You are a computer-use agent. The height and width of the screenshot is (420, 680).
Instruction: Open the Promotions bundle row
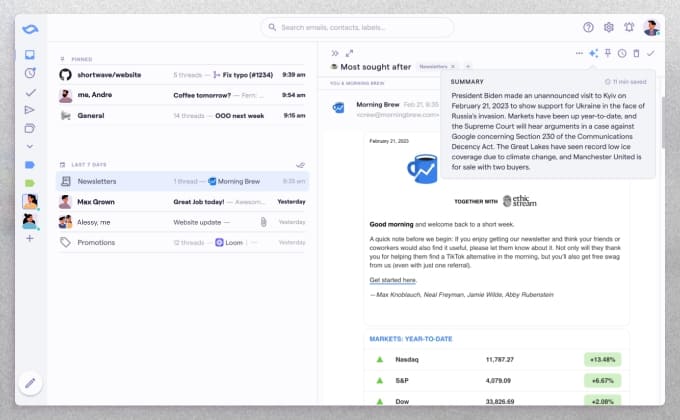[182, 243]
